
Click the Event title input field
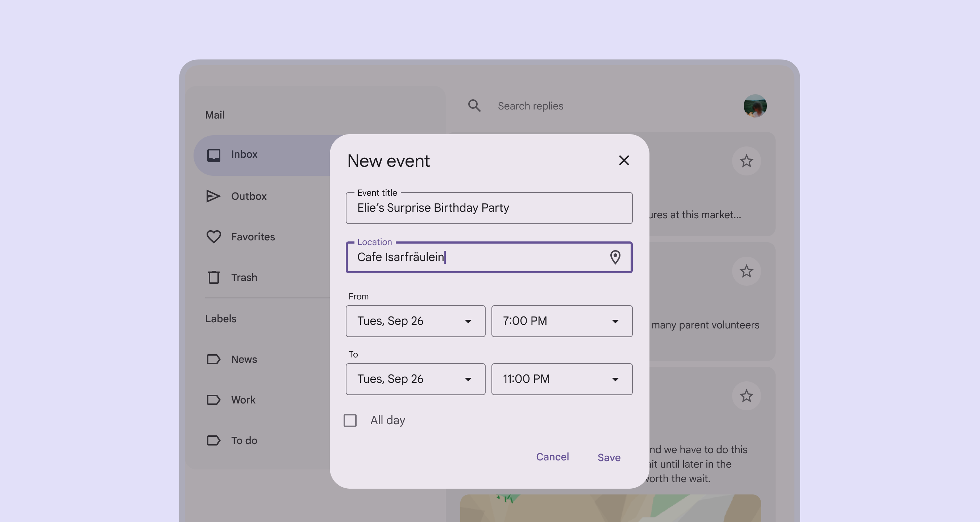pos(489,208)
